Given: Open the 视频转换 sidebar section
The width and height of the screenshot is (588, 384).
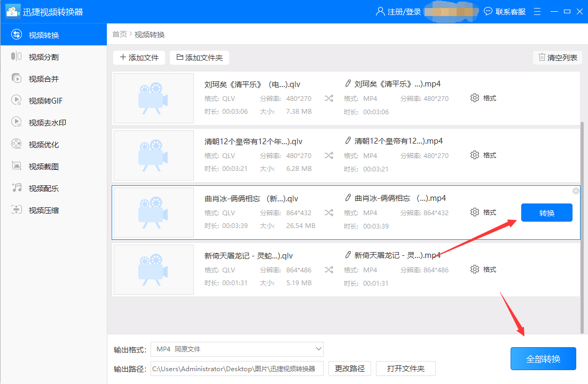Looking at the screenshot, I should pos(53,35).
